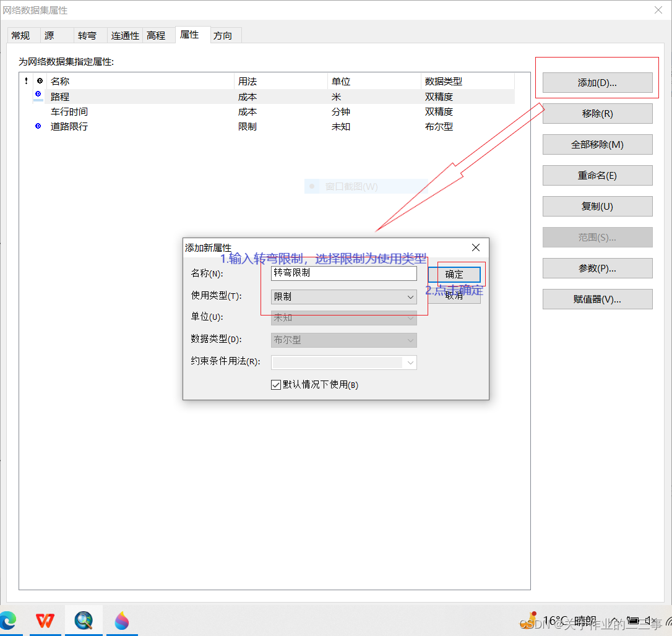Click the blue default marker beside 路程

(38, 94)
